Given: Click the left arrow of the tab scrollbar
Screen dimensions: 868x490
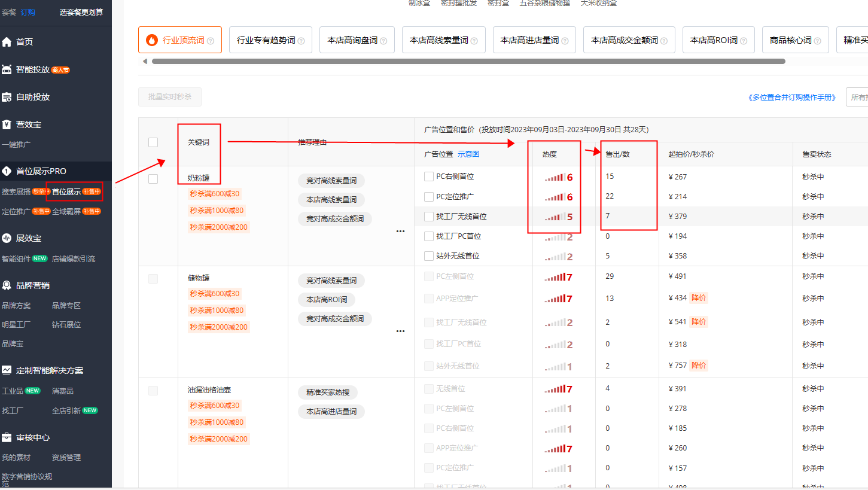Looking at the screenshot, I should tap(144, 61).
